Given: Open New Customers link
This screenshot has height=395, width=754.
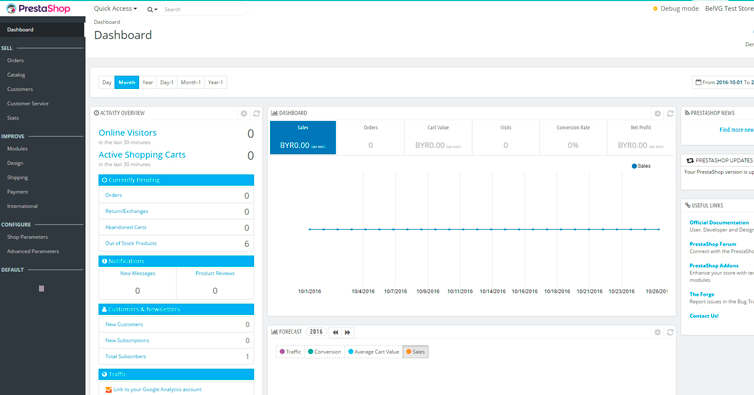Looking at the screenshot, I should 124,325.
